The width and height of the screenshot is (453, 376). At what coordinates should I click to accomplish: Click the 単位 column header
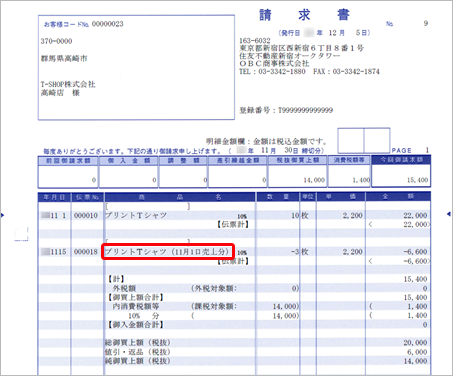coord(308,197)
